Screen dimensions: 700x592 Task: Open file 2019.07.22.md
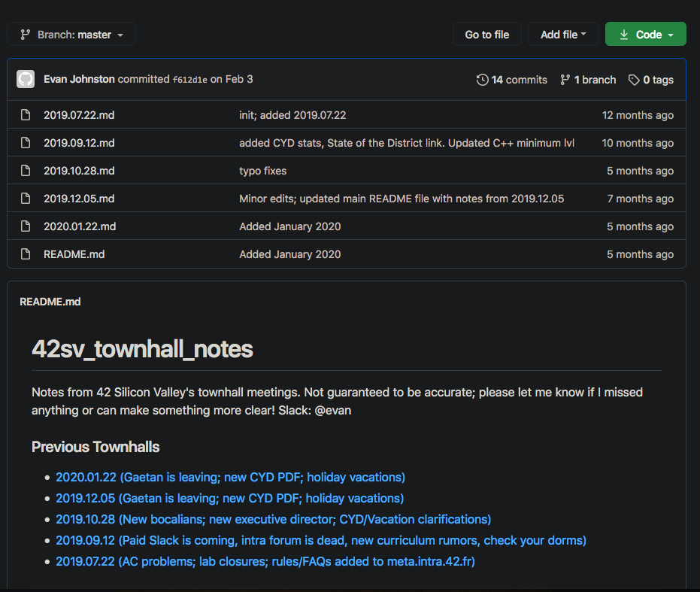79,115
